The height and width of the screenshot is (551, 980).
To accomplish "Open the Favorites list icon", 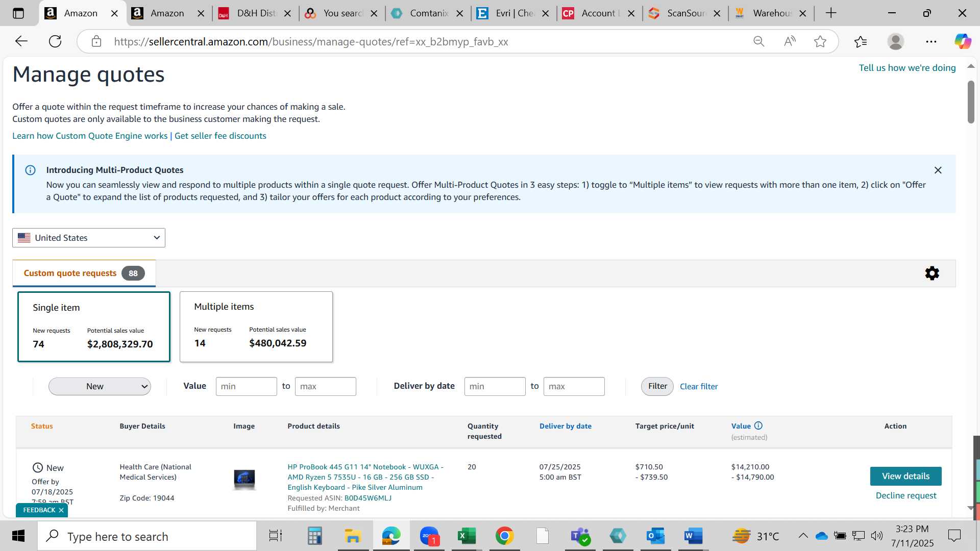I will (x=861, y=41).
